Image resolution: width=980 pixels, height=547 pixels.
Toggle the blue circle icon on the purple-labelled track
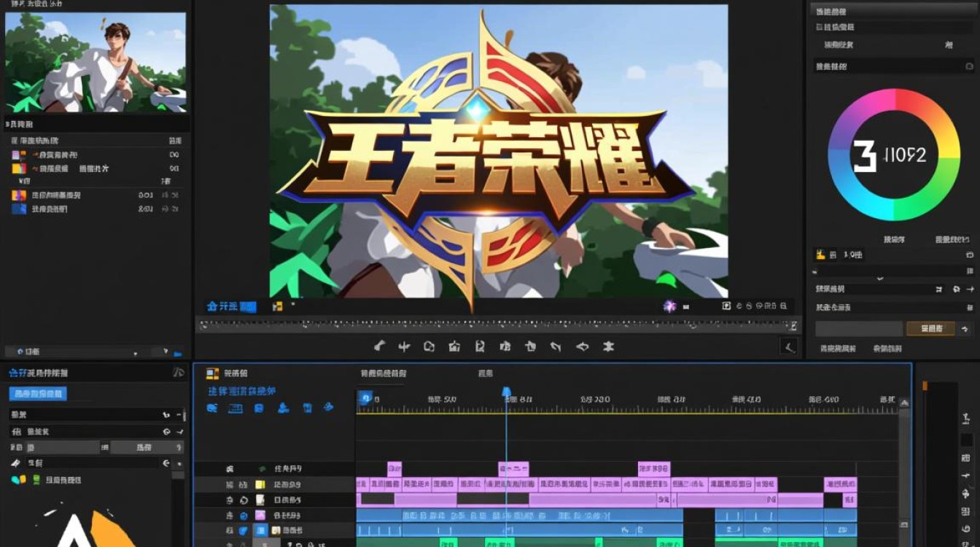pos(244,516)
